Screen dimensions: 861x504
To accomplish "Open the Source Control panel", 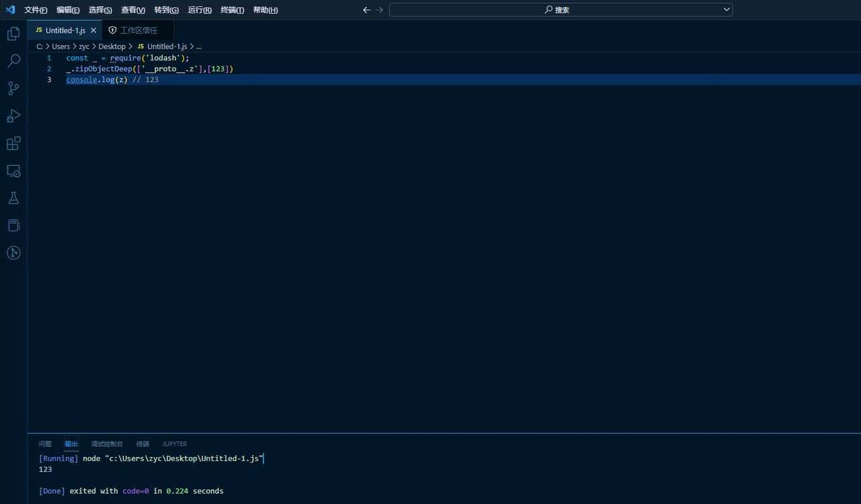I will click(13, 88).
